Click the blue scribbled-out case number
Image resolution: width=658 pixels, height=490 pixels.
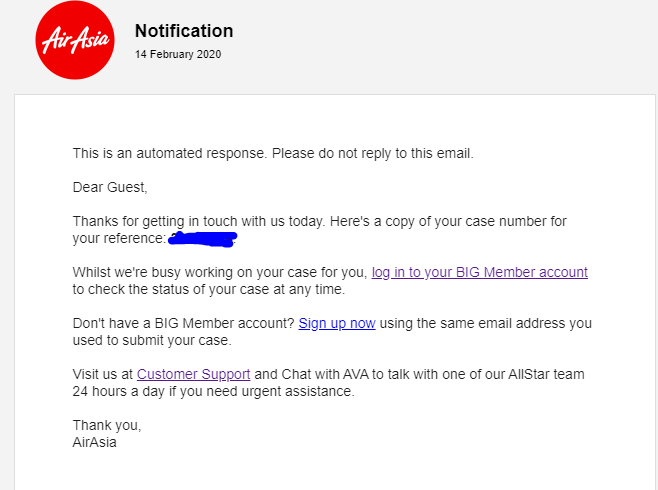click(203, 239)
